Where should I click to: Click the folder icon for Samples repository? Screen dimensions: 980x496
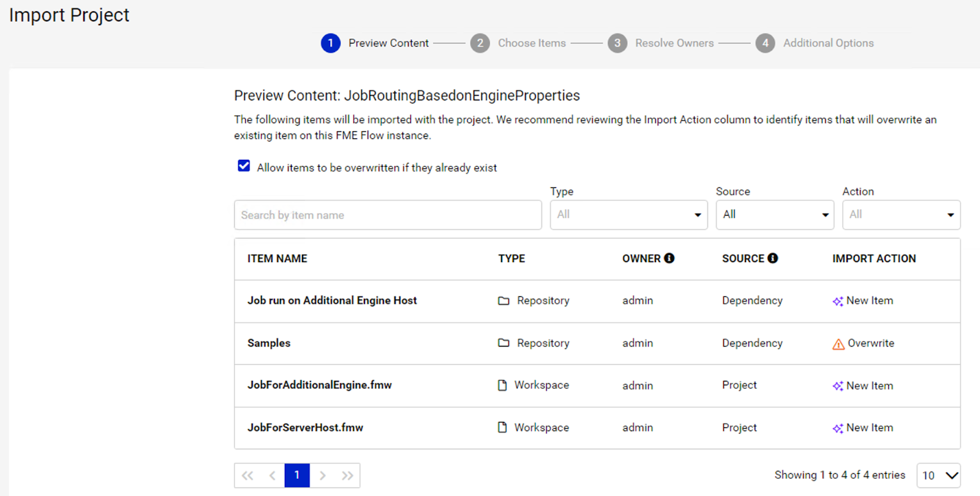pyautogui.click(x=503, y=343)
